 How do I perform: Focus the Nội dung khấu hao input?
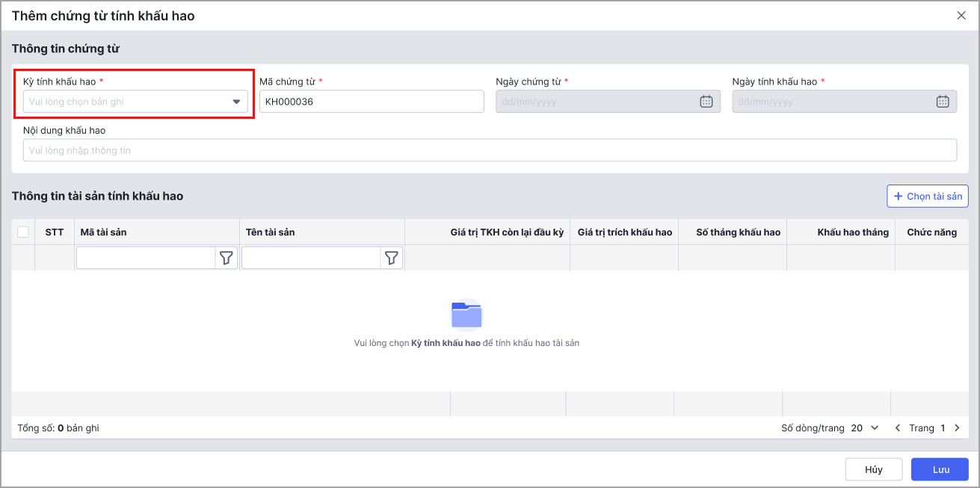(x=490, y=150)
